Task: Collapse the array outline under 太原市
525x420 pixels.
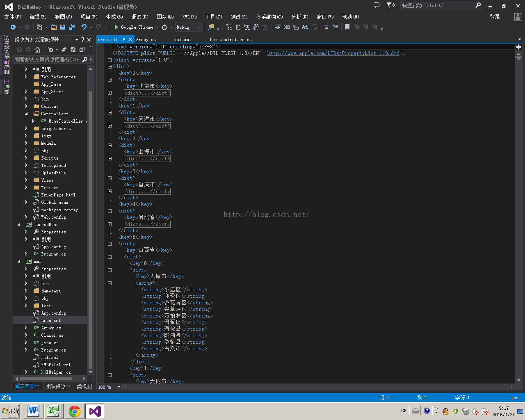Action: click(x=110, y=283)
